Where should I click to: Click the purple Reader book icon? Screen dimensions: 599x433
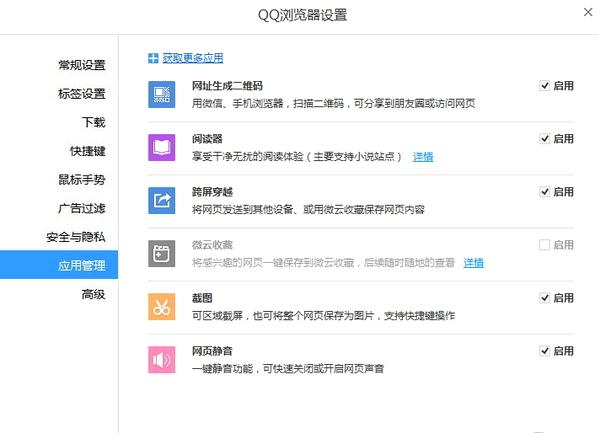pos(162,148)
